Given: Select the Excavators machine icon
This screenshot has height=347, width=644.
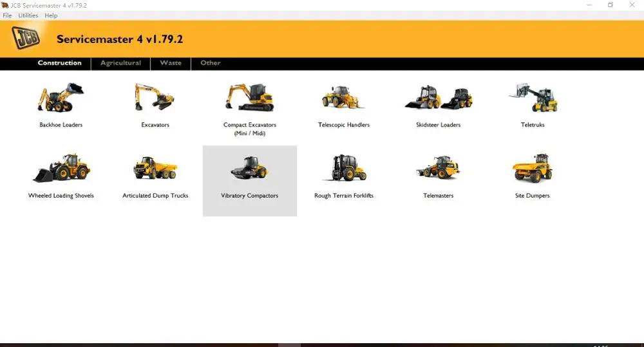Looking at the screenshot, I should (x=155, y=97).
